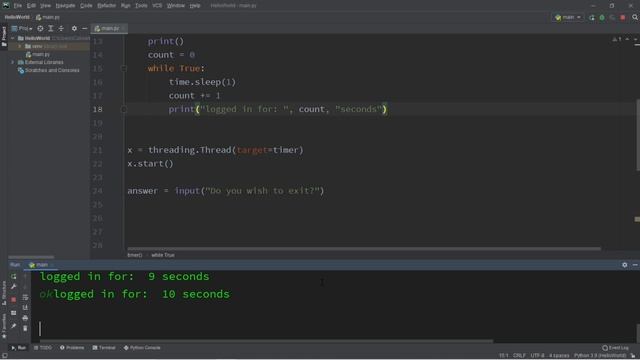Open Project panel gear options
The width and height of the screenshot is (640, 360).
[x=74, y=29]
